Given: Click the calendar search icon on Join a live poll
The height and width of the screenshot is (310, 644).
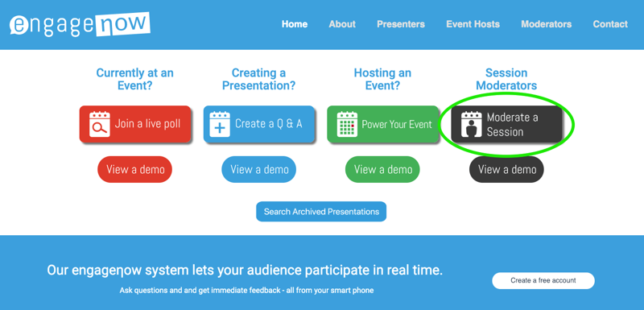Looking at the screenshot, I should point(99,124).
